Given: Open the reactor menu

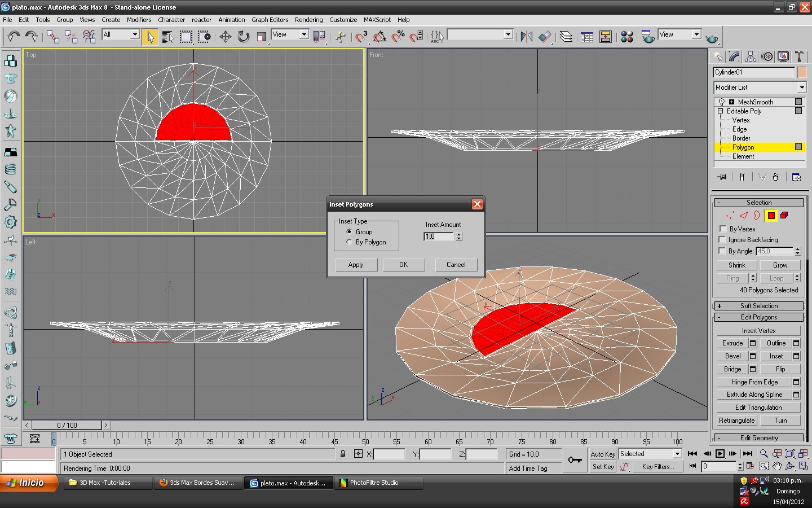Looking at the screenshot, I should tap(201, 20).
